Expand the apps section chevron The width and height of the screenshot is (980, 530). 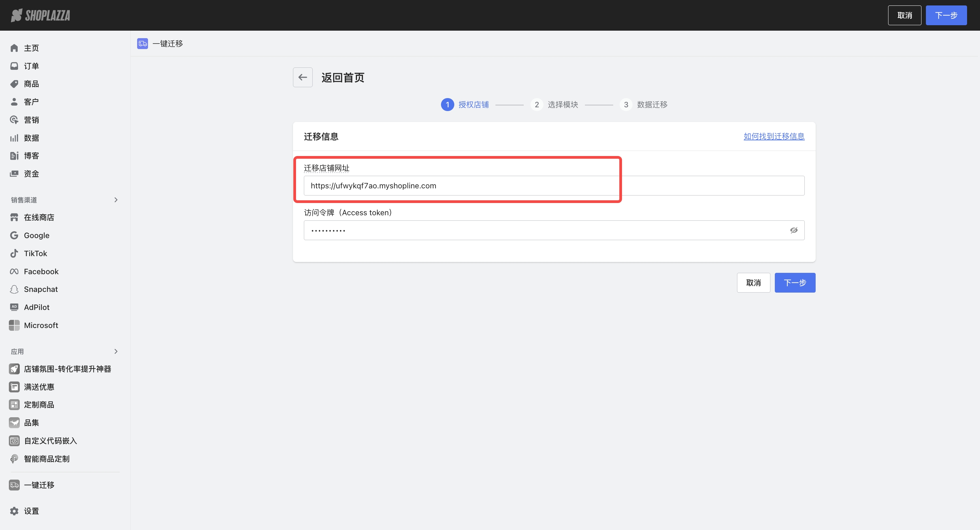coord(116,352)
